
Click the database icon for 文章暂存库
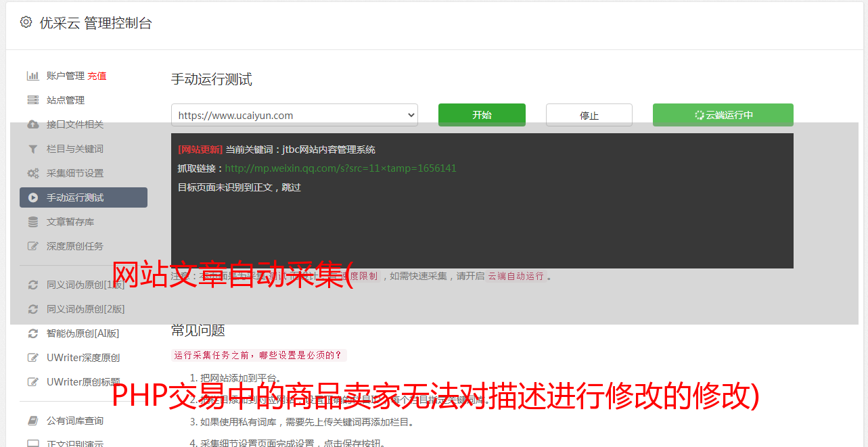(32, 222)
